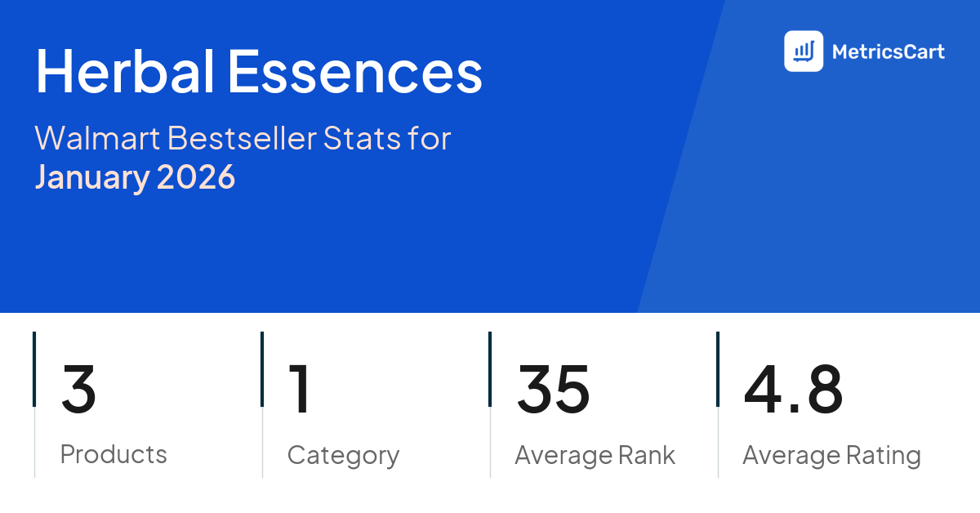Select the Average Rank label

(x=595, y=455)
